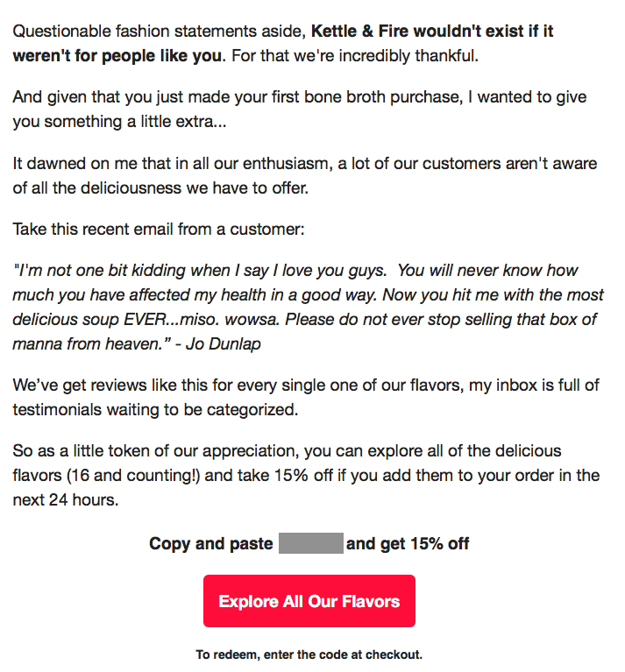This screenshot has width=625, height=672.
Task: Click 'Take this recent email from a customer' line
Action: tap(159, 229)
